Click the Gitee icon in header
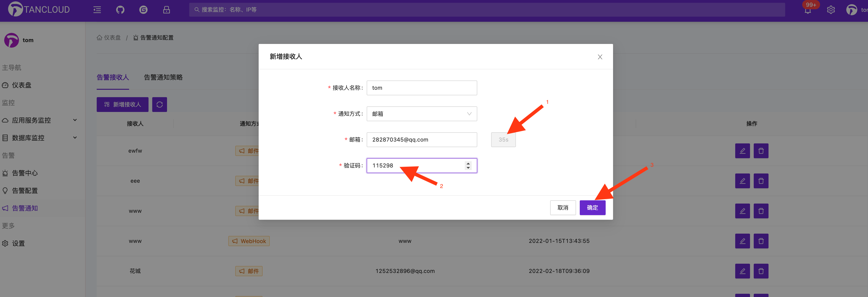This screenshot has width=868, height=297. coord(143,10)
